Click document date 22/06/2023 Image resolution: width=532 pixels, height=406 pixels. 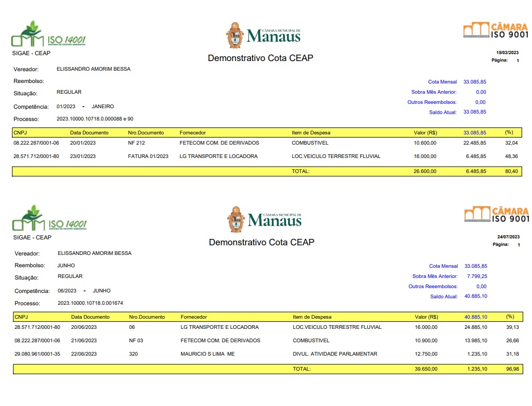point(84,354)
